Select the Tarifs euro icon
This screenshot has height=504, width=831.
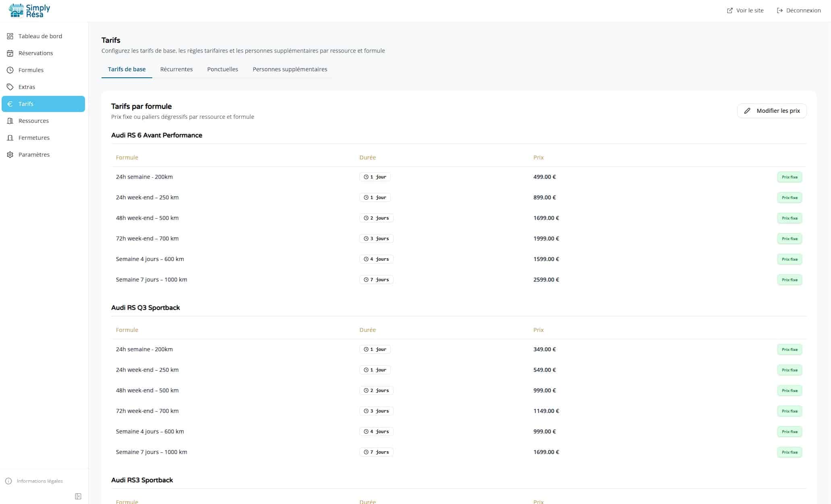10,104
